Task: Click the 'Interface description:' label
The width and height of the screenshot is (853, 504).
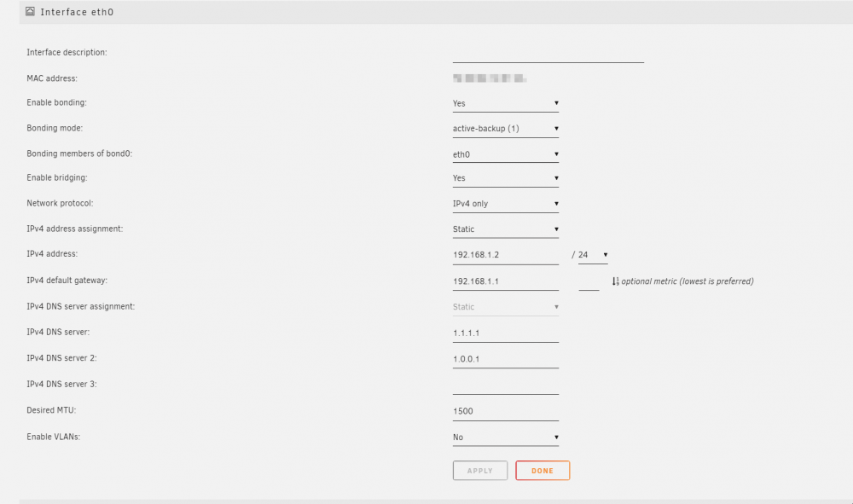Action: [x=67, y=52]
